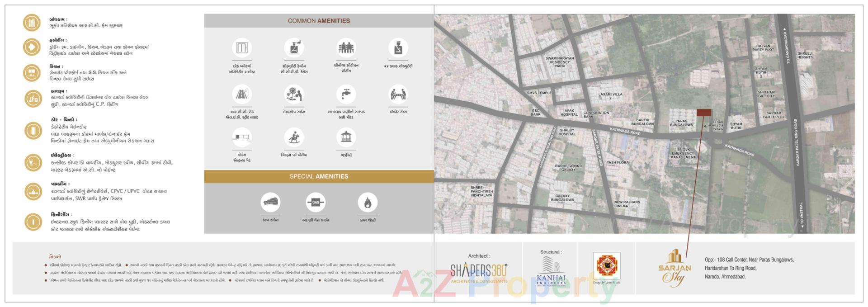Click the club house icon
The image size is (868, 307).
pyautogui.click(x=270, y=203)
